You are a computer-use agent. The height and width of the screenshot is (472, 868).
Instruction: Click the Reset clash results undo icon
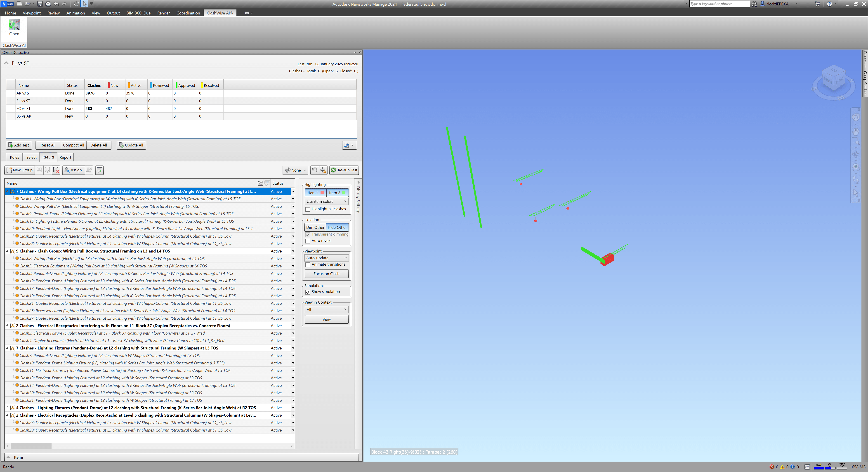pyautogui.click(x=314, y=170)
